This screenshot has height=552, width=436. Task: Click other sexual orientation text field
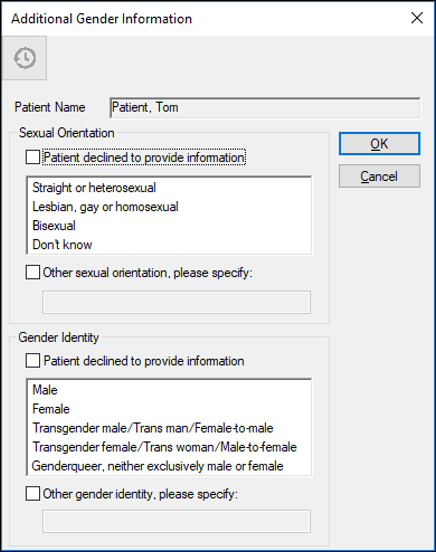(176, 302)
